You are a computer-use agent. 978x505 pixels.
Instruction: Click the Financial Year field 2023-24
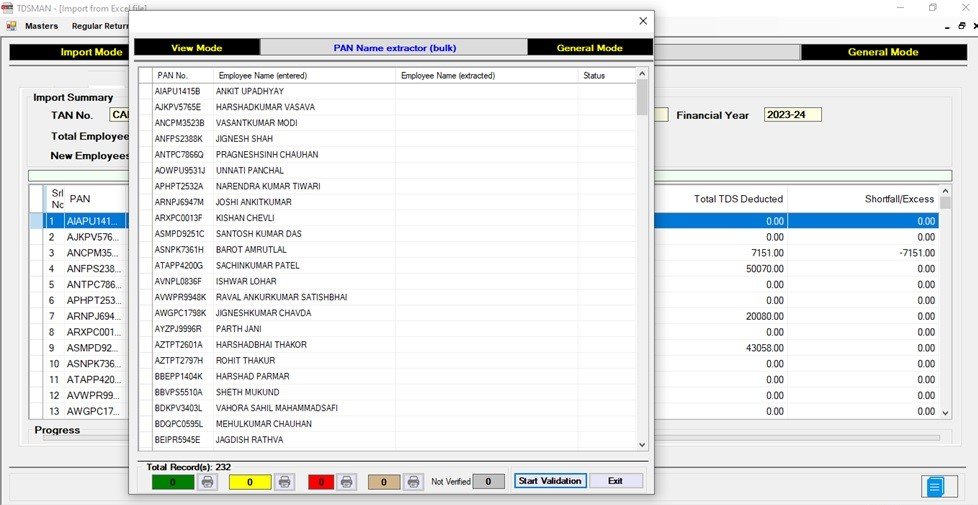tap(793, 115)
